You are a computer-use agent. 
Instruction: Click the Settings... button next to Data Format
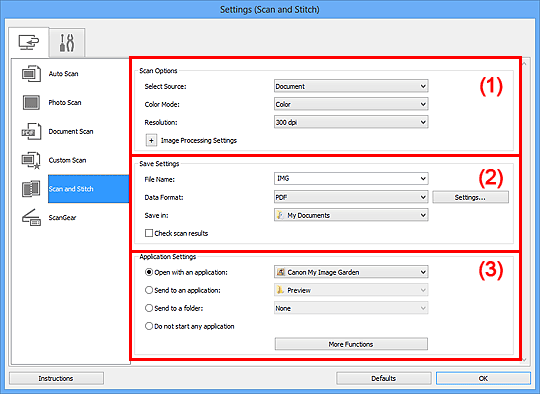(x=470, y=197)
